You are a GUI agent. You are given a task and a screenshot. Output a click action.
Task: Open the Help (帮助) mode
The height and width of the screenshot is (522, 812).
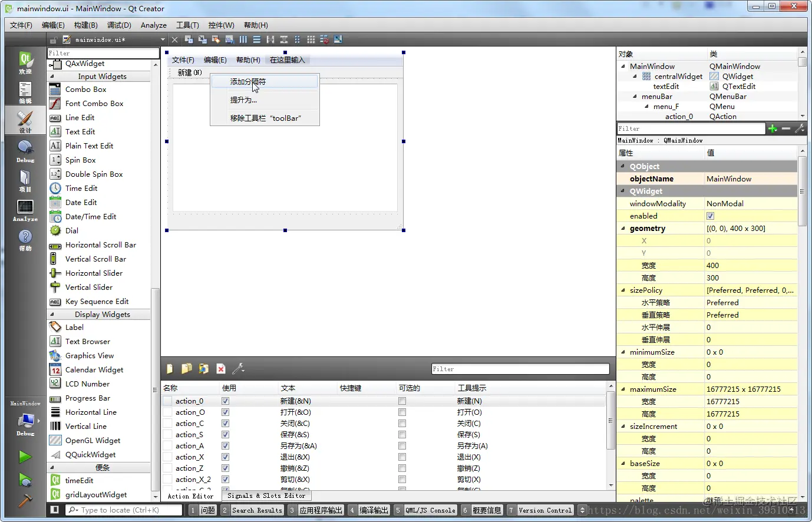[x=25, y=239]
